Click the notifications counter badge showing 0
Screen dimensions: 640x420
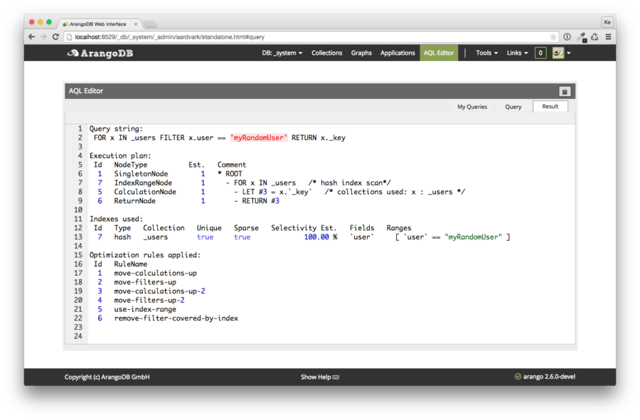[540, 52]
